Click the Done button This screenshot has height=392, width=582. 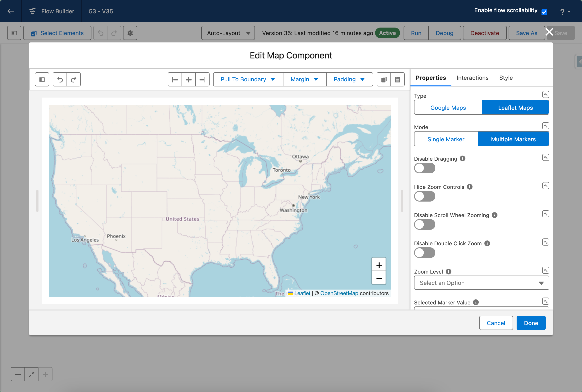pyautogui.click(x=531, y=323)
